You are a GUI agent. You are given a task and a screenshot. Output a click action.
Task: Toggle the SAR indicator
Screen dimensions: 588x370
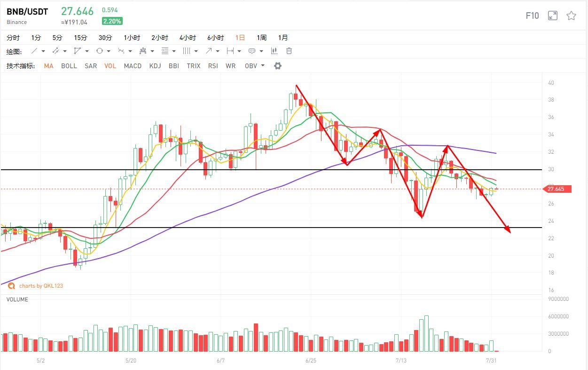tap(91, 66)
